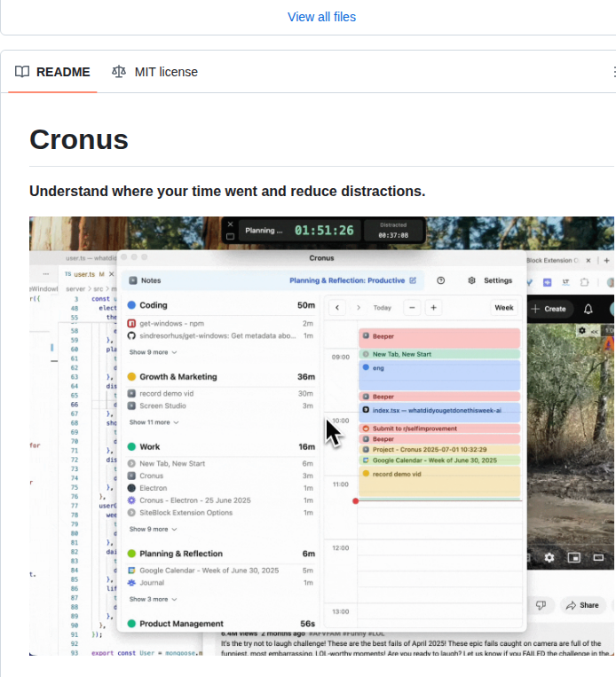
Task: Zoom out the calendar with the minus button
Action: tap(412, 307)
